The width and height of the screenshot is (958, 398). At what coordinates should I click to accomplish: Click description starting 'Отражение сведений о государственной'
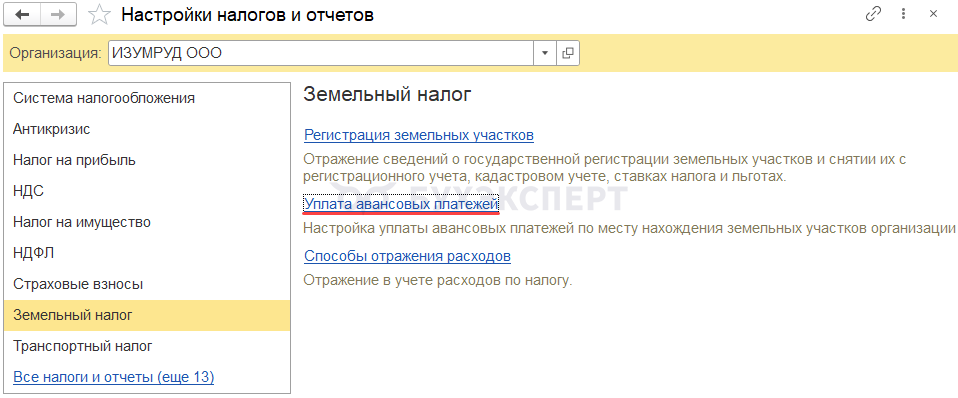(604, 168)
